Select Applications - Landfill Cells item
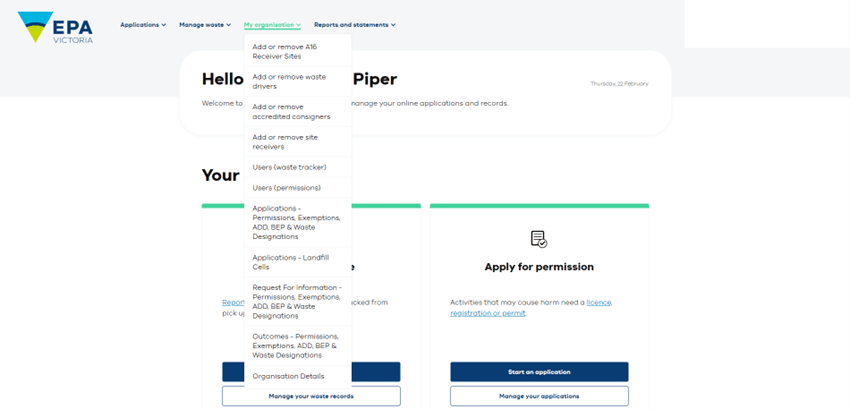Image resolution: width=850 pixels, height=409 pixels. pos(298,262)
